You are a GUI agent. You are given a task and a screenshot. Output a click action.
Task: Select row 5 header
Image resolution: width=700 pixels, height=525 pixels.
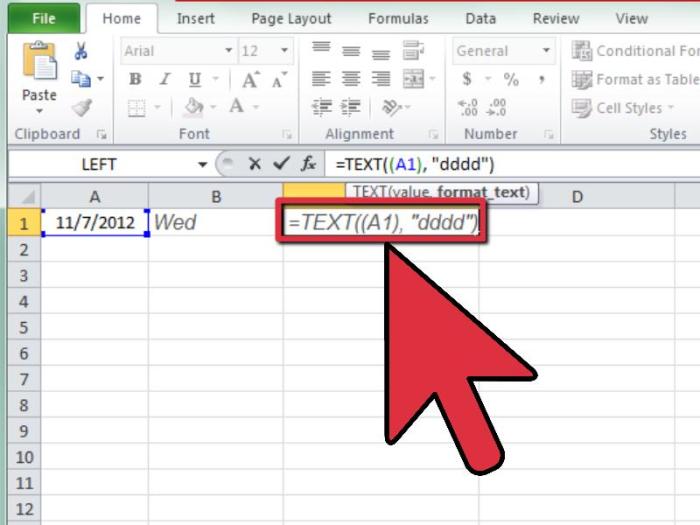pyautogui.click(x=24, y=327)
